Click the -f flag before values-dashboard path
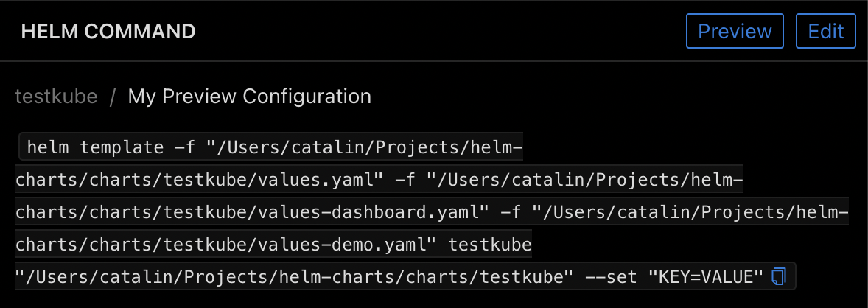Image resolution: width=868 pixels, height=308 pixels. [406, 180]
